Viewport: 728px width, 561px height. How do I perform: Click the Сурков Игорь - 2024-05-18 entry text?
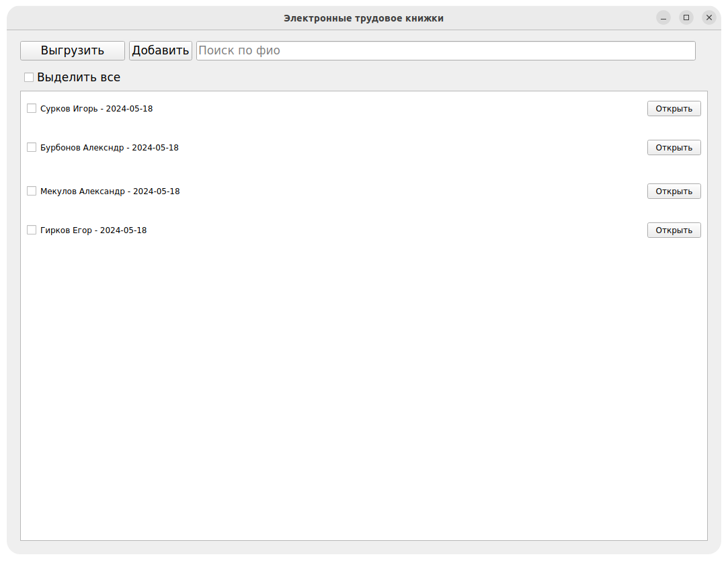coord(96,108)
